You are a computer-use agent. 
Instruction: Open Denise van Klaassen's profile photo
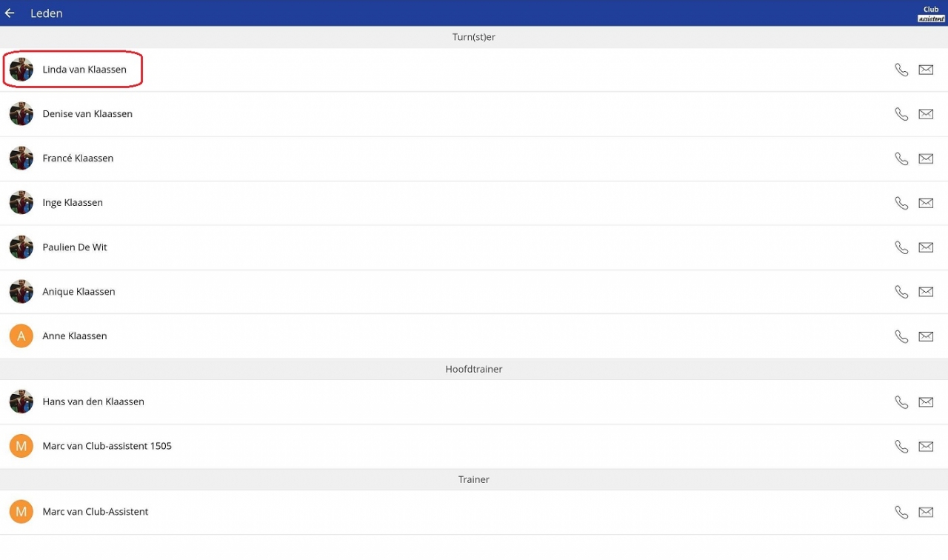click(x=21, y=114)
